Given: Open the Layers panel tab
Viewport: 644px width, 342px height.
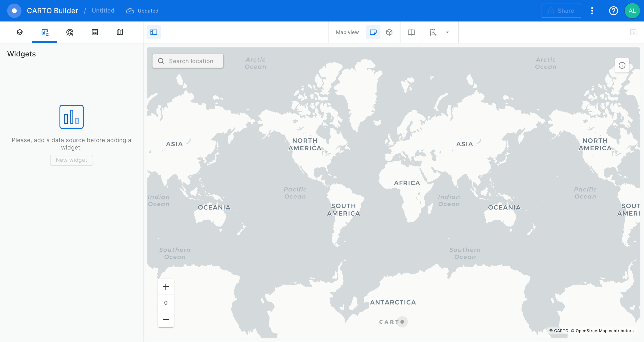Looking at the screenshot, I should pyautogui.click(x=19, y=32).
